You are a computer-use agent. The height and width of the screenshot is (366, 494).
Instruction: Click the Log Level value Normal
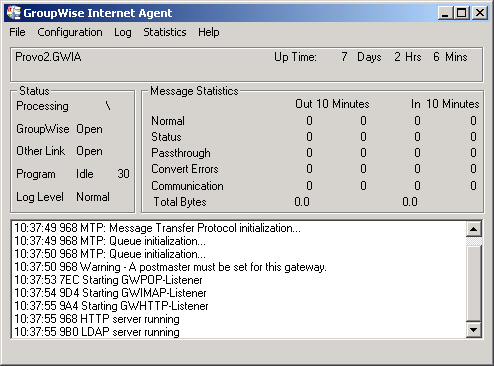click(x=93, y=197)
